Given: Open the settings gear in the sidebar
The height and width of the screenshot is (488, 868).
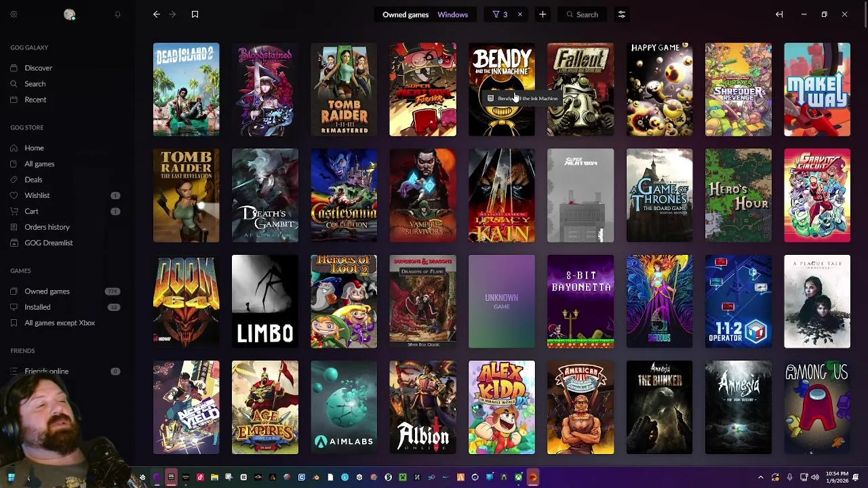Looking at the screenshot, I should 14,14.
